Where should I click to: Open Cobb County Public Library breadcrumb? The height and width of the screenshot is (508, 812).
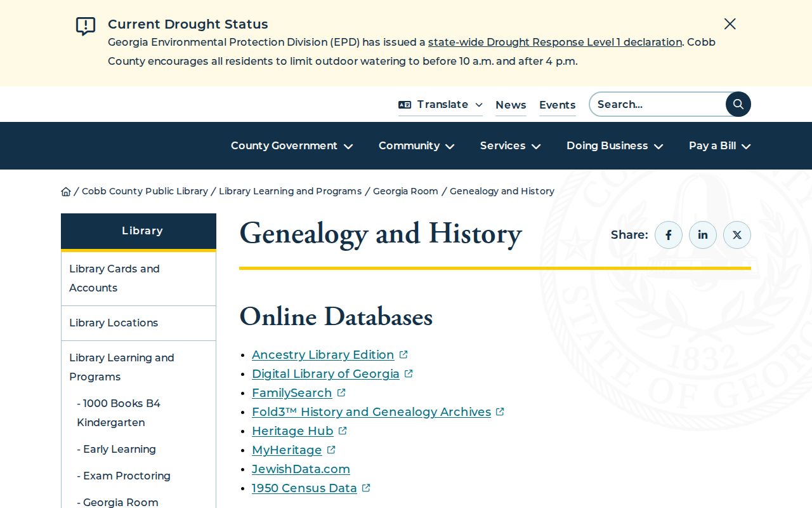[145, 191]
